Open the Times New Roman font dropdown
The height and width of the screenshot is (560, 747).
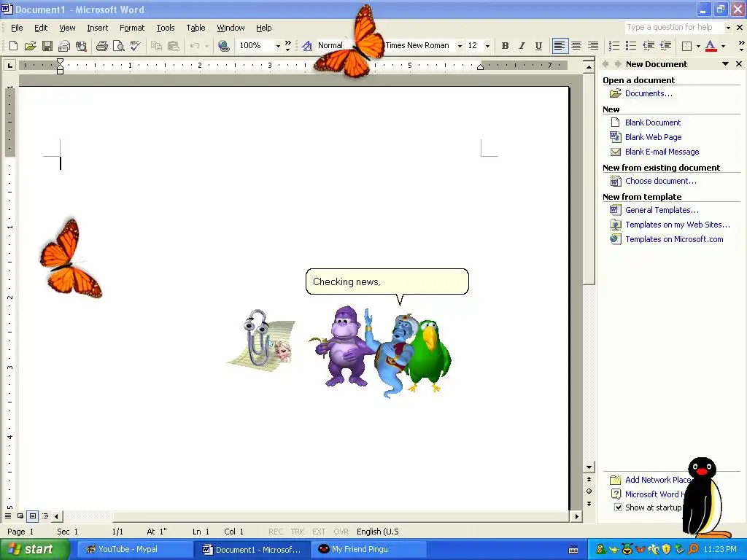click(460, 46)
